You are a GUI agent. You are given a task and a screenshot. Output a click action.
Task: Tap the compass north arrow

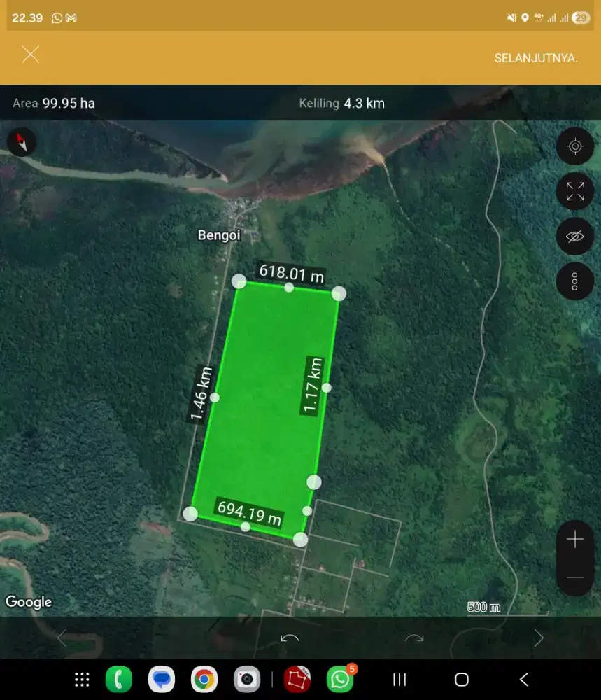pos(21,142)
